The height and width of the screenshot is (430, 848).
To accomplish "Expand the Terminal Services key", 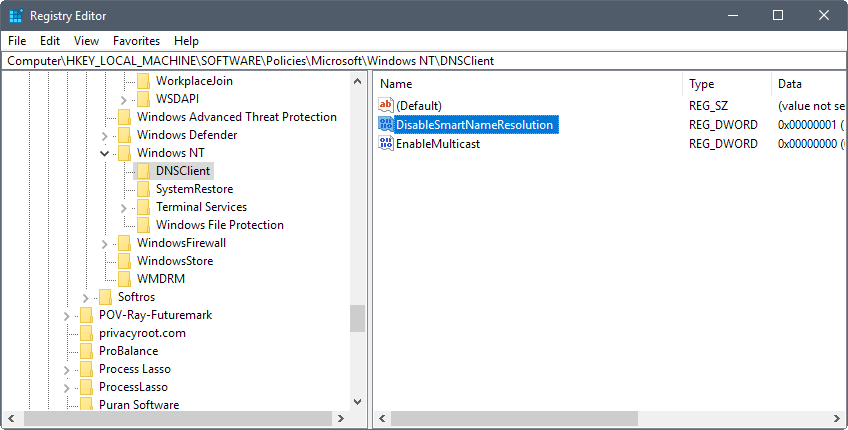I will click(123, 208).
